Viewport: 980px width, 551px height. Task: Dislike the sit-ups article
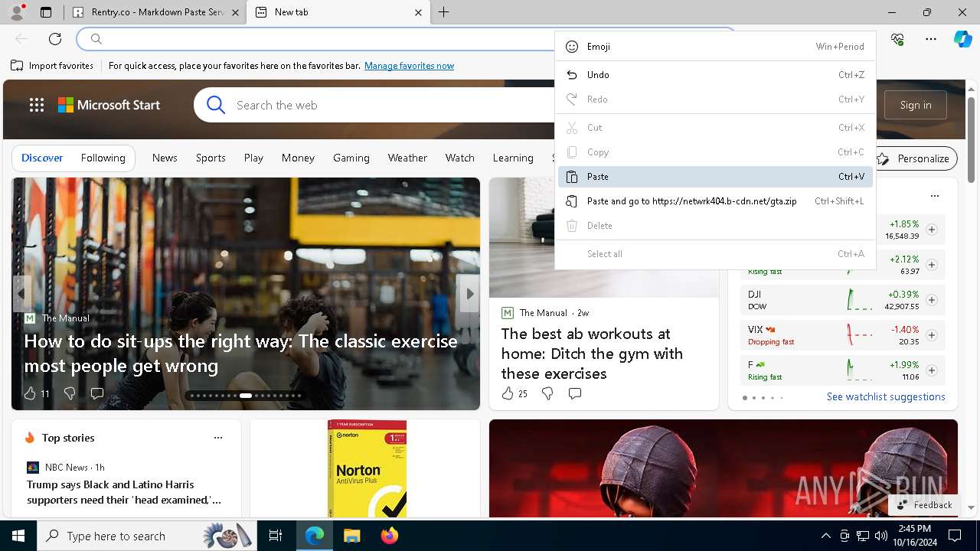point(70,393)
